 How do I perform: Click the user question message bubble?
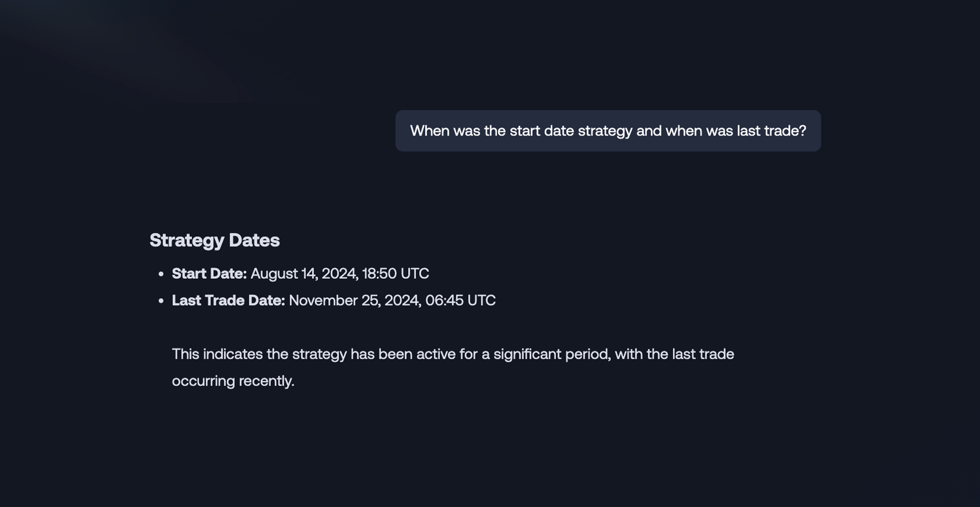(608, 131)
